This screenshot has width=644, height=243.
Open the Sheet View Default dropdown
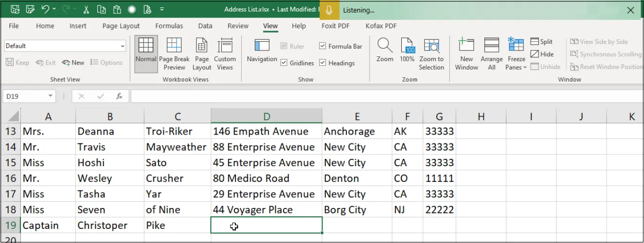click(122, 46)
